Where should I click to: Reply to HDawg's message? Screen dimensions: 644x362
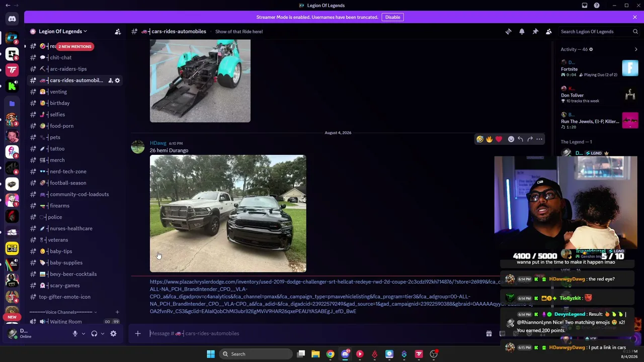(x=520, y=139)
